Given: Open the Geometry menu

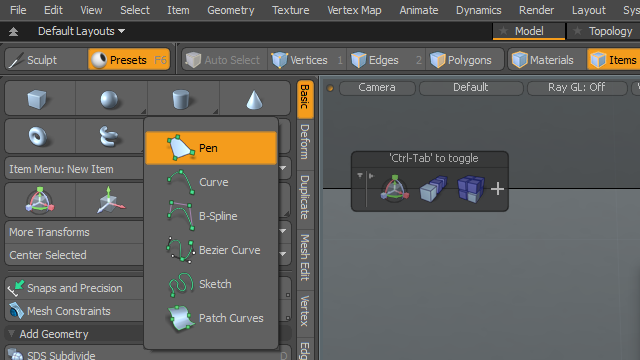Looking at the screenshot, I should click(x=231, y=10).
